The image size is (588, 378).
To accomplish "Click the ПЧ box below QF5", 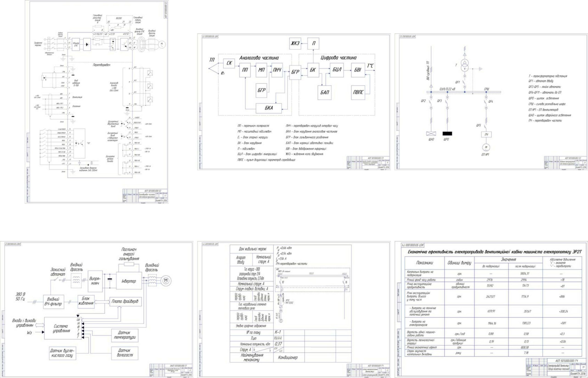I will (x=486, y=135).
